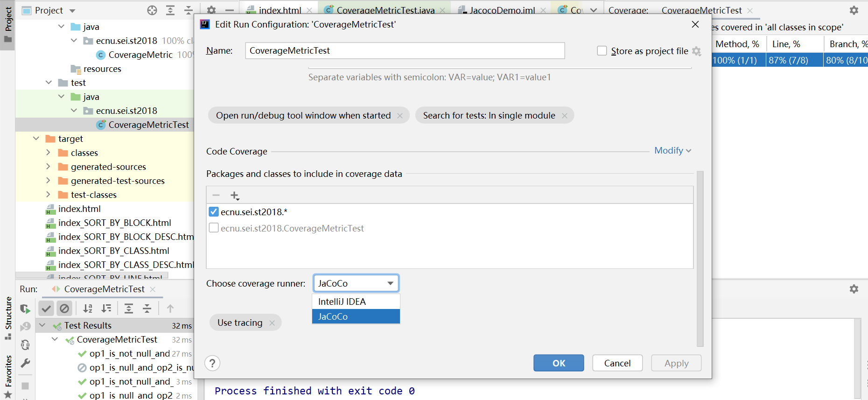Click the locate/select opened file target icon

152,10
